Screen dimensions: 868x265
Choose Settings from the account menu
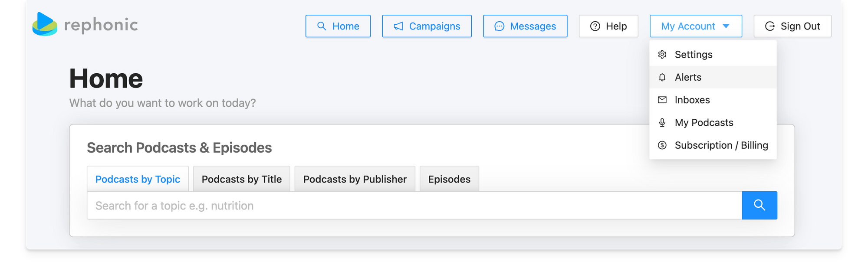click(693, 55)
